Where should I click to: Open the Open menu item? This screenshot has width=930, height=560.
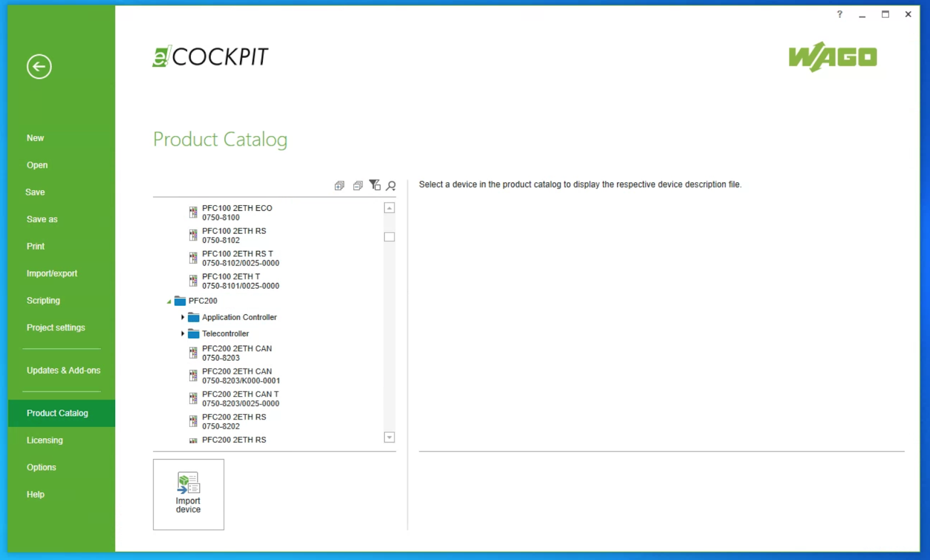pyautogui.click(x=37, y=165)
